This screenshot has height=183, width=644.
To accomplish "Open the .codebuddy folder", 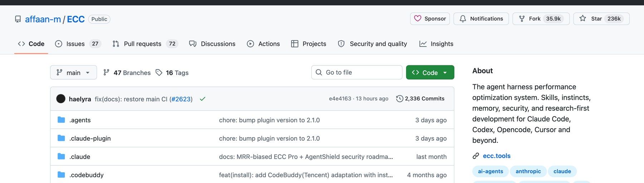I will point(86,175).
